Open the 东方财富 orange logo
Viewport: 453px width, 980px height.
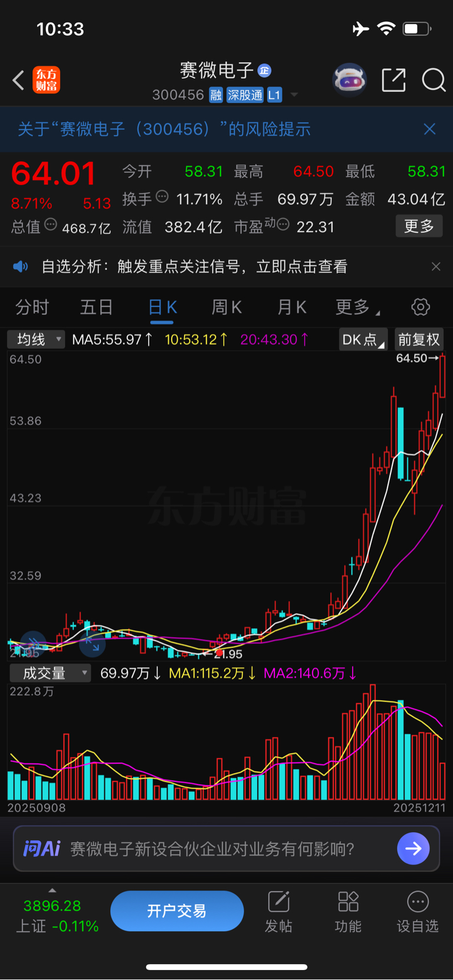tap(46, 80)
